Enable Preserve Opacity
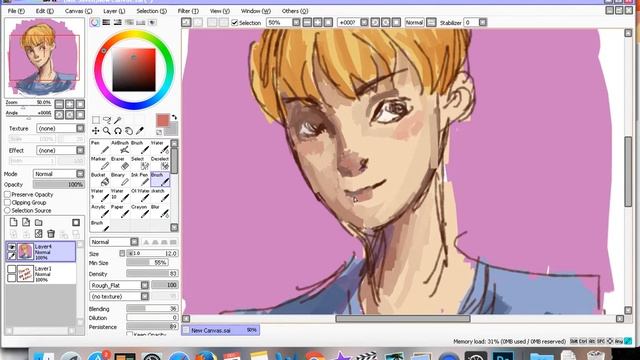The image size is (640, 360). tap(7, 195)
